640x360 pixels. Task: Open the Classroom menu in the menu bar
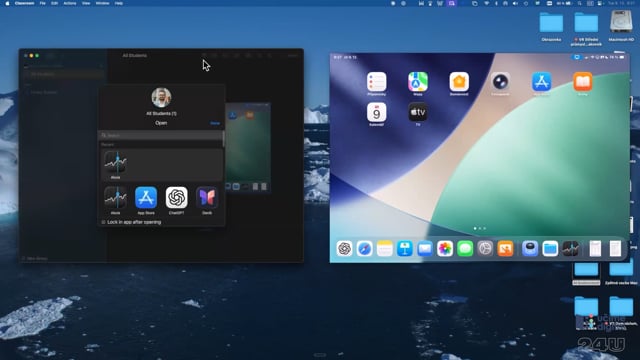(24, 3)
